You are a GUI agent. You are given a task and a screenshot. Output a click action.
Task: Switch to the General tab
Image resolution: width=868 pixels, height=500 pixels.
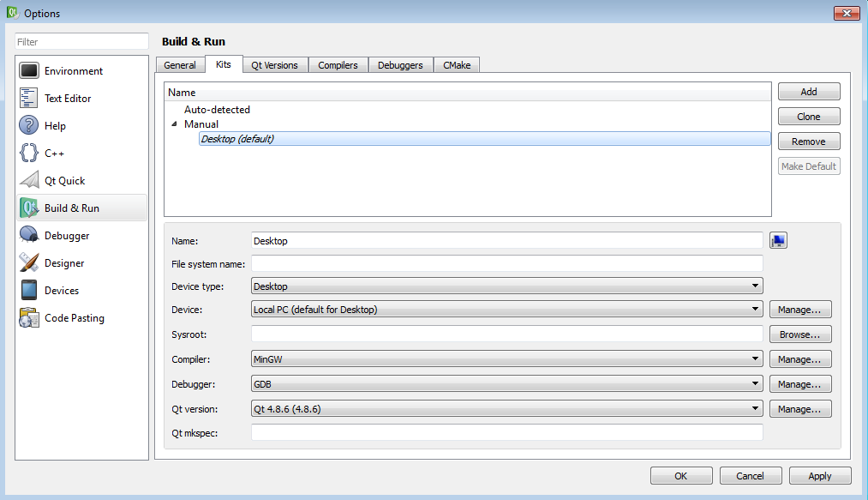(x=180, y=65)
